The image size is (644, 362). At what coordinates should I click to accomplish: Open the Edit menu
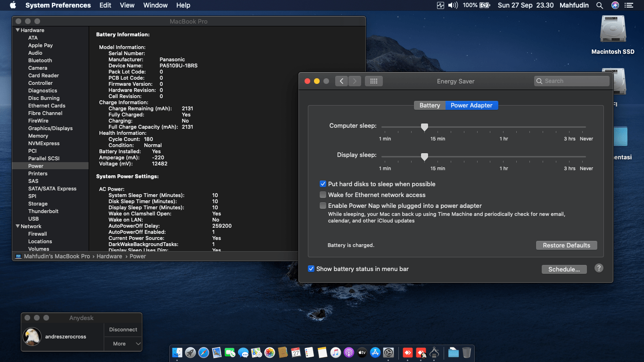coord(106,5)
